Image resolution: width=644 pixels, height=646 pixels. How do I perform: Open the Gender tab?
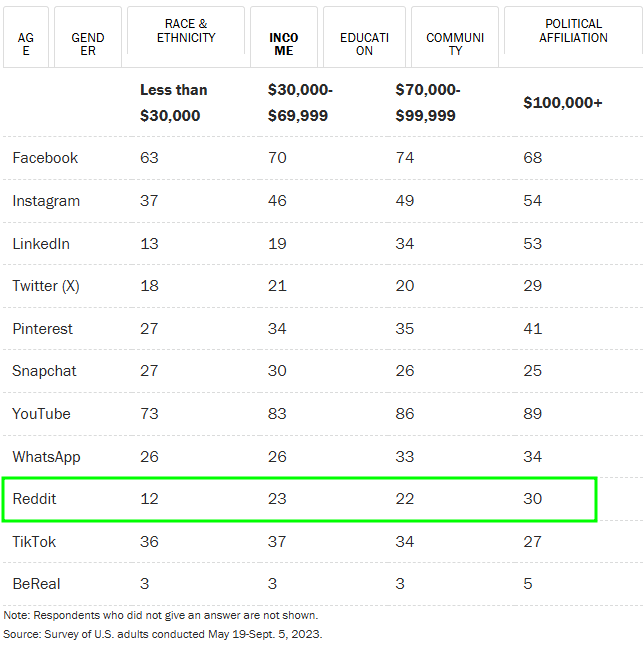(x=88, y=38)
